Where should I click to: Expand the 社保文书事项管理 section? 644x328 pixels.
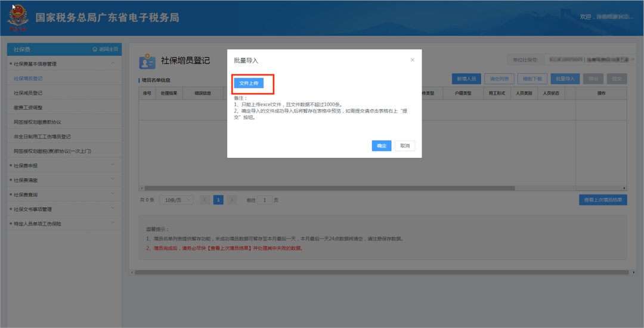[113, 209]
